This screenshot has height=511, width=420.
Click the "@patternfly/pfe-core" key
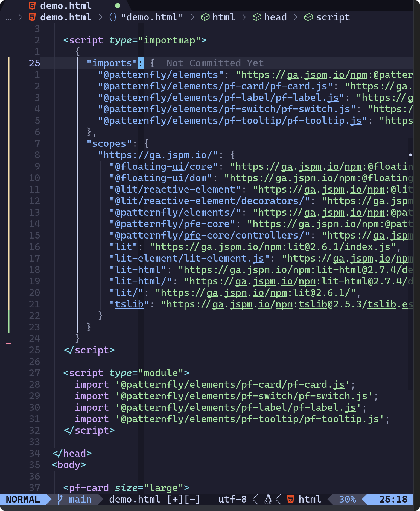click(x=172, y=224)
